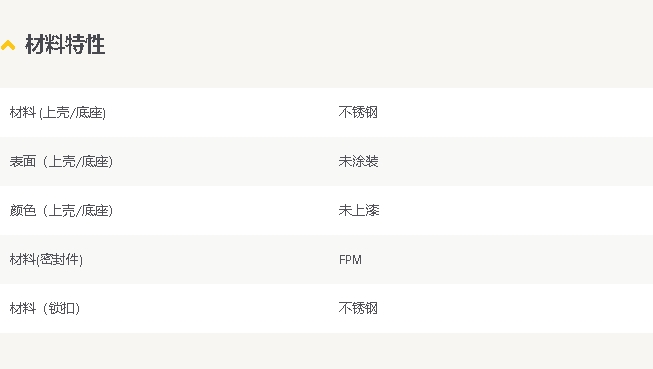Click the FPM seal material value
The width and height of the screenshot is (653, 369).
[x=350, y=260]
